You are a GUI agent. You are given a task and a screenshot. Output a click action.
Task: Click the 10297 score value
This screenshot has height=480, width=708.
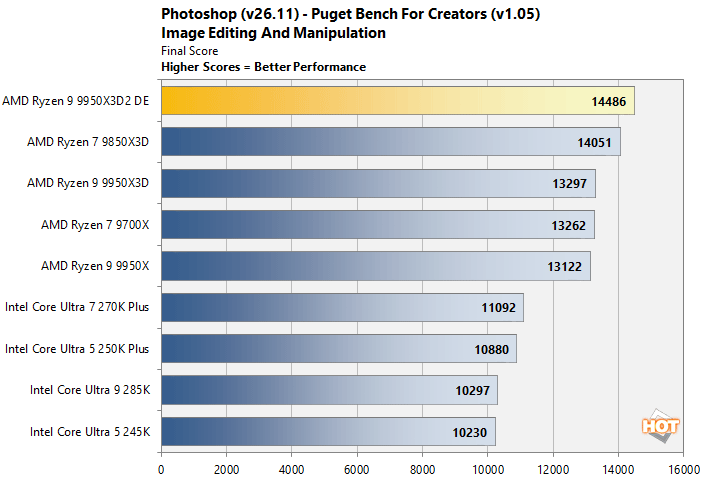pos(472,391)
